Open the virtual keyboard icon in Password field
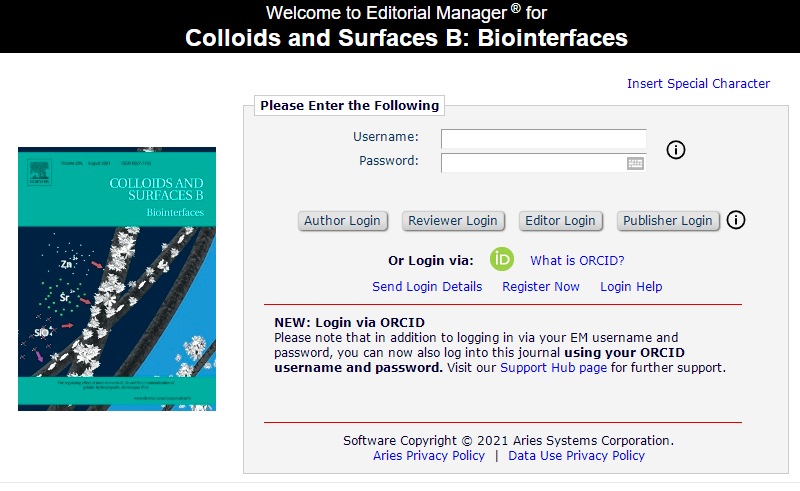Screen dimensions: 800x491 (636, 163)
